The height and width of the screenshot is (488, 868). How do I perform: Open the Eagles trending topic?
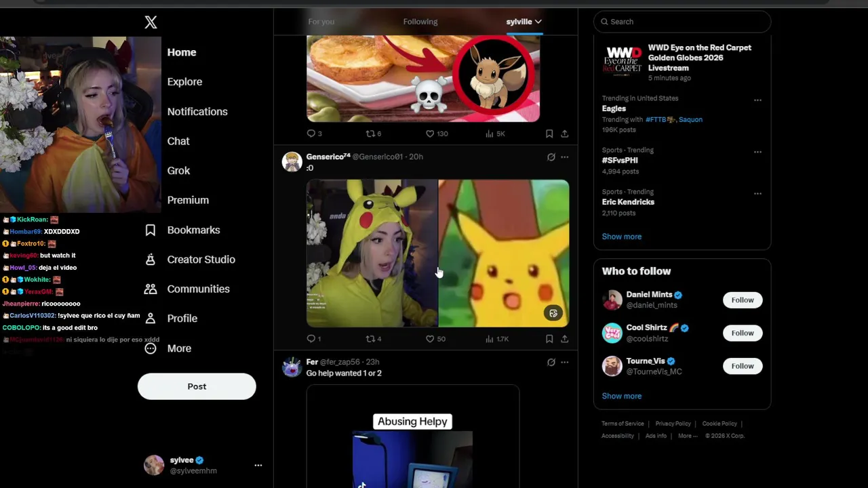point(614,108)
